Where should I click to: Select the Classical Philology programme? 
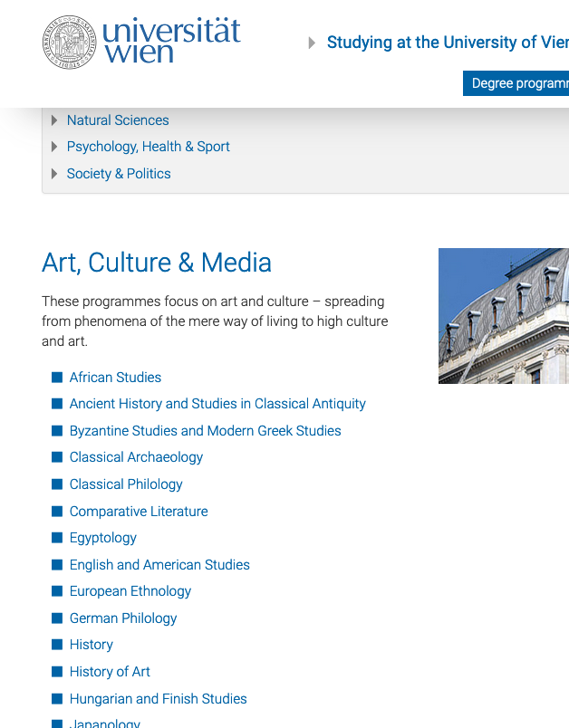tap(126, 484)
